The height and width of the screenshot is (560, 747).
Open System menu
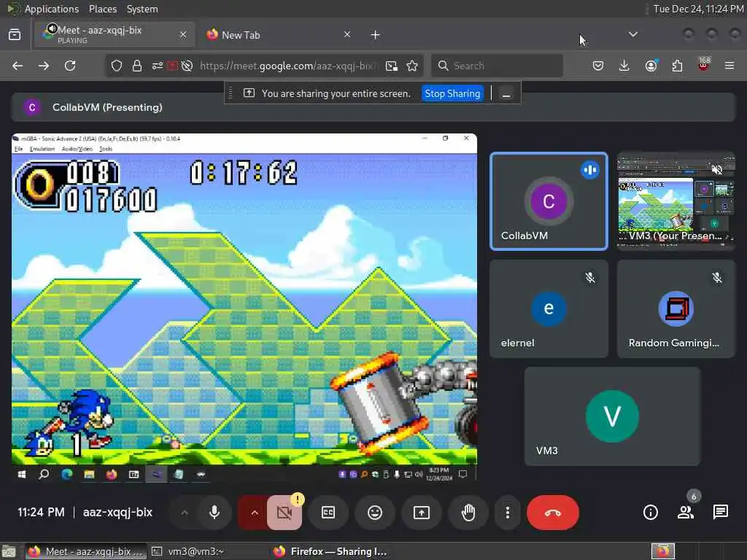pos(142,9)
